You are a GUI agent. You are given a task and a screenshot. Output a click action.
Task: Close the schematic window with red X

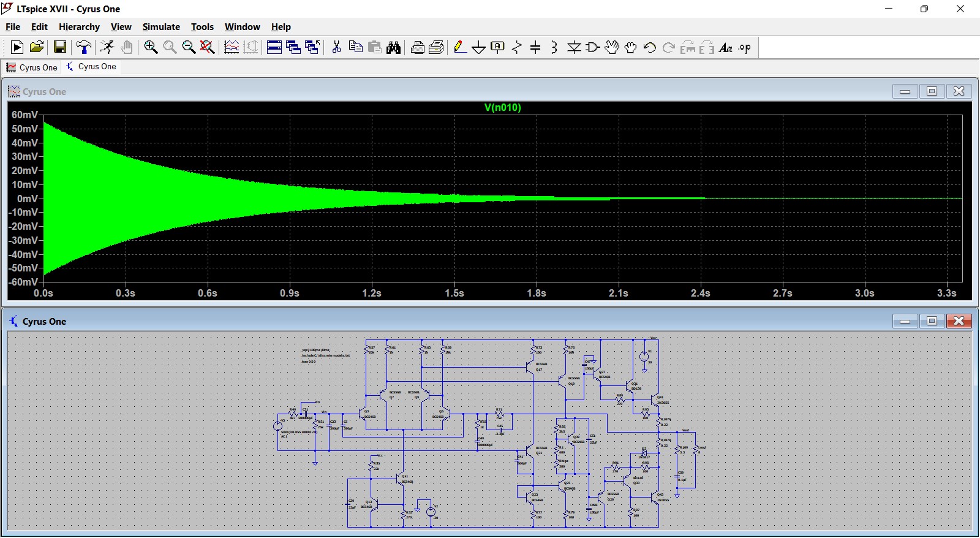959,321
